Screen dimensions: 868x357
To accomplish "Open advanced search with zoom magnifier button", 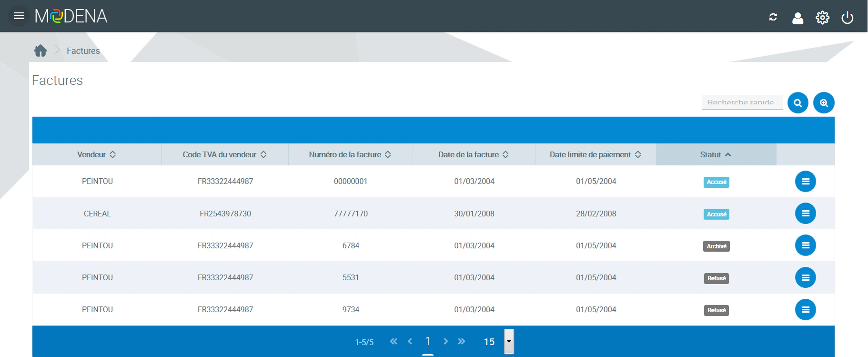I will pos(824,102).
